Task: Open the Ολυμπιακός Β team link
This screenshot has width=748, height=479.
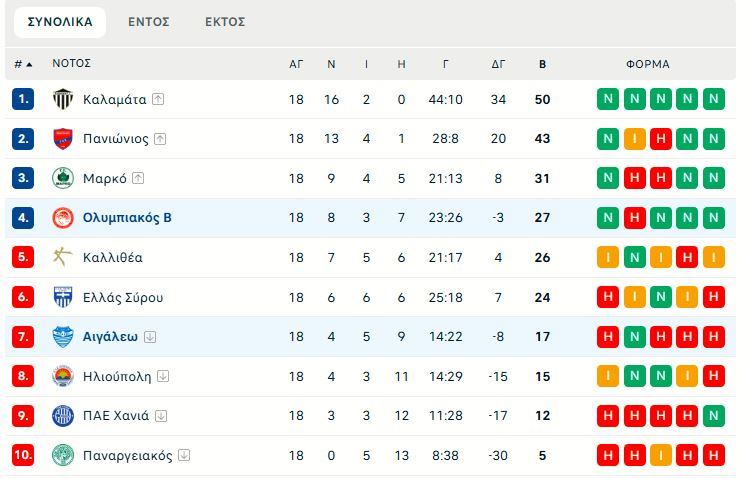Action: 127,218
